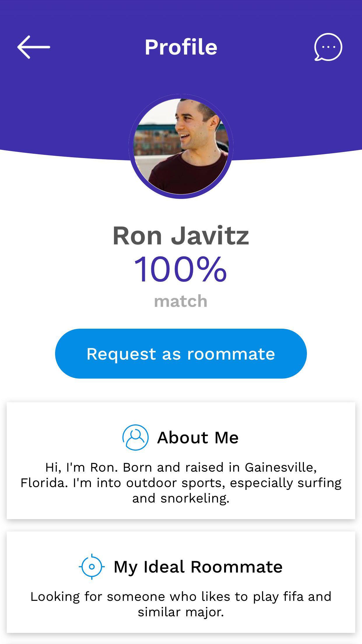
Task: Click the match label under 100%
Action: 181,301
